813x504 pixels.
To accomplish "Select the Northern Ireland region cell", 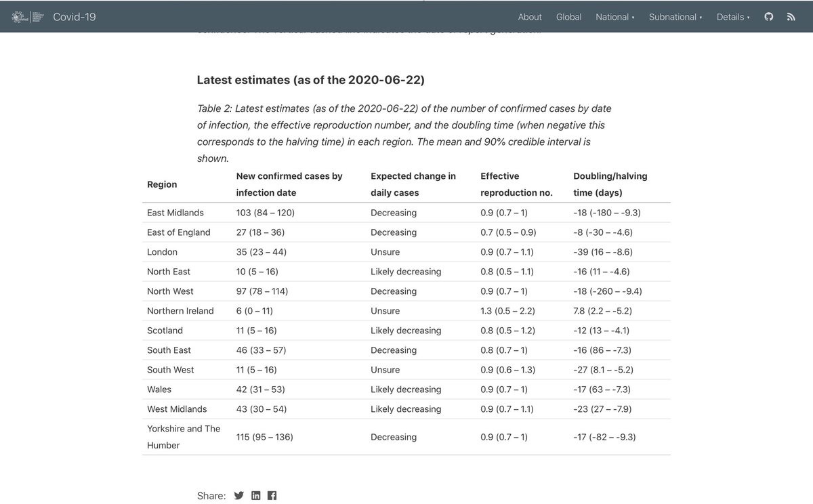I will pyautogui.click(x=180, y=311).
